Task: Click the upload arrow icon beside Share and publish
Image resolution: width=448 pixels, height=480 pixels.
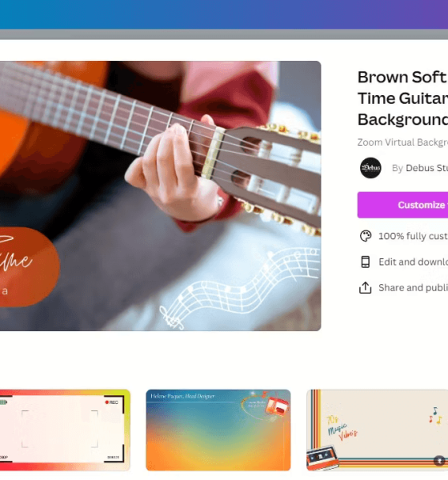Action: [x=366, y=288]
